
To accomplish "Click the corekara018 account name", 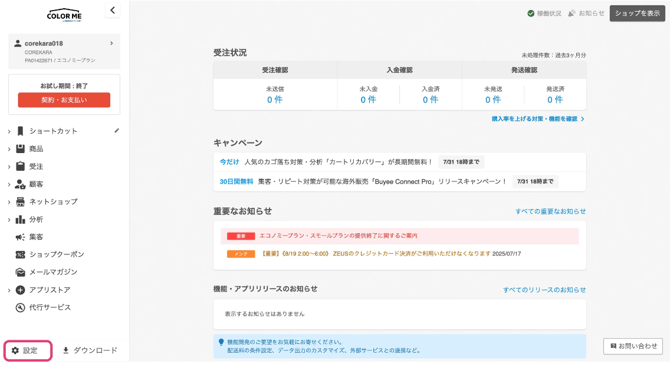I will click(44, 43).
